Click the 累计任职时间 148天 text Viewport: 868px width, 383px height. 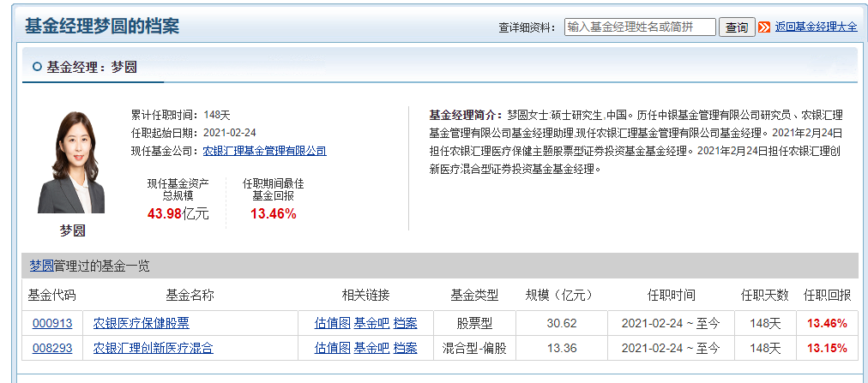[x=180, y=115]
